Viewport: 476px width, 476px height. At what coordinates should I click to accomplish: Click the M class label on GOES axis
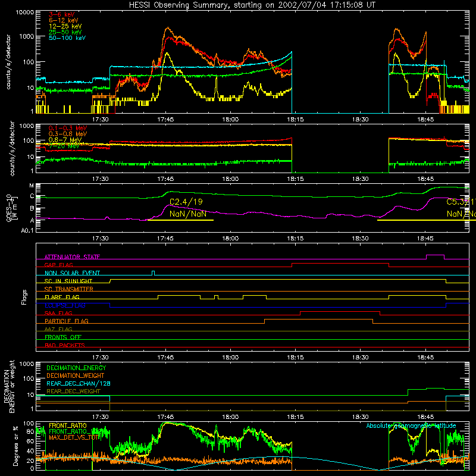pyautogui.click(x=32, y=186)
